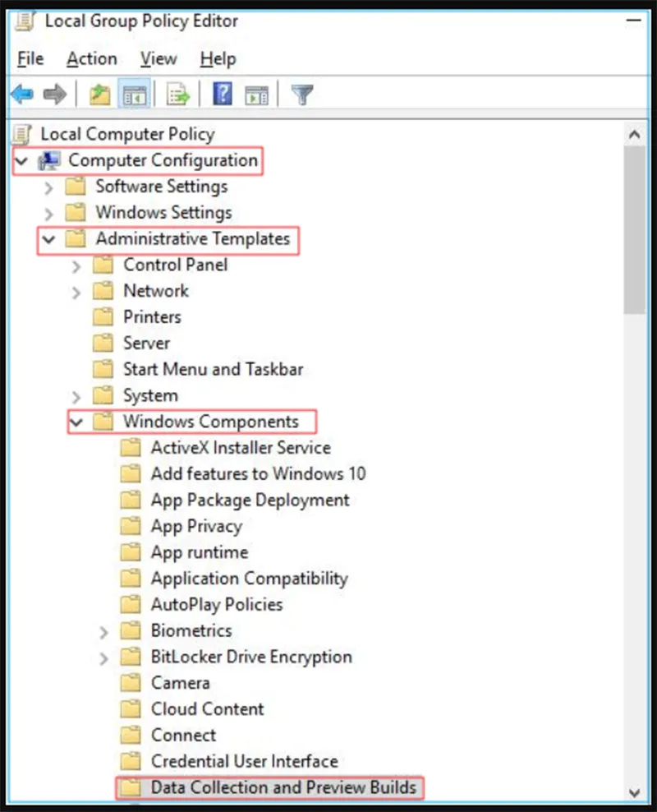Select the Cloud Content folder
Screen dimensions: 657x812
[x=207, y=708]
